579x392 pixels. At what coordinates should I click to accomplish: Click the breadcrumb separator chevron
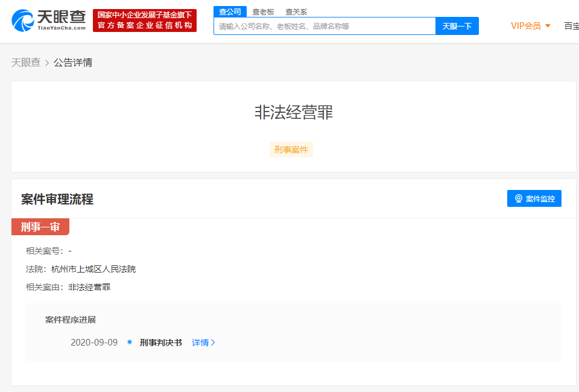pyautogui.click(x=47, y=63)
